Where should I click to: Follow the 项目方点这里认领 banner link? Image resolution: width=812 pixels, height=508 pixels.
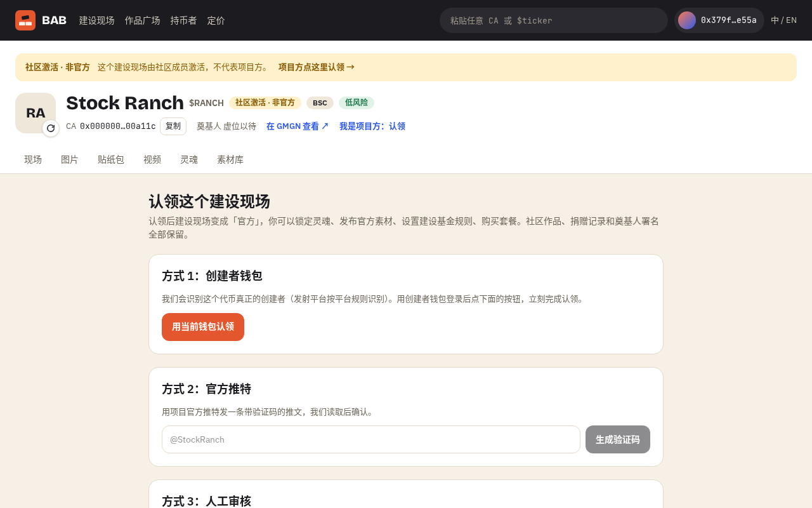317,67
